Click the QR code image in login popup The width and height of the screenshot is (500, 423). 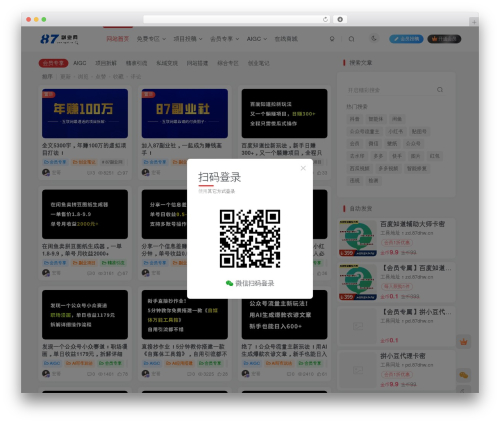(x=250, y=239)
